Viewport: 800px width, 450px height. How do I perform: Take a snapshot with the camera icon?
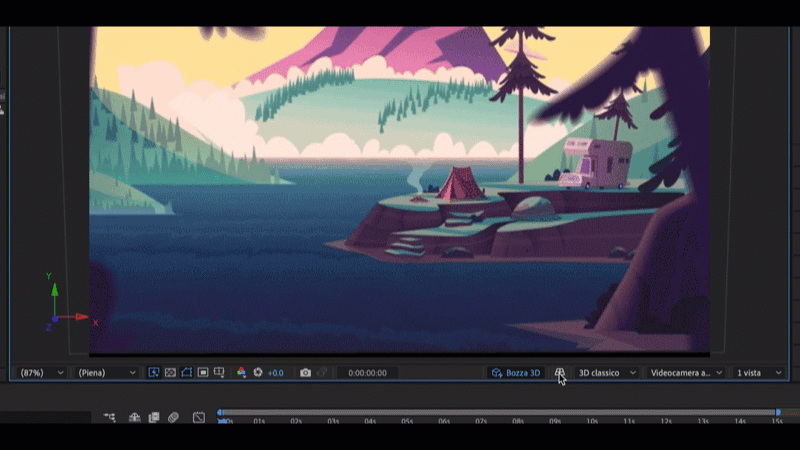(306, 373)
